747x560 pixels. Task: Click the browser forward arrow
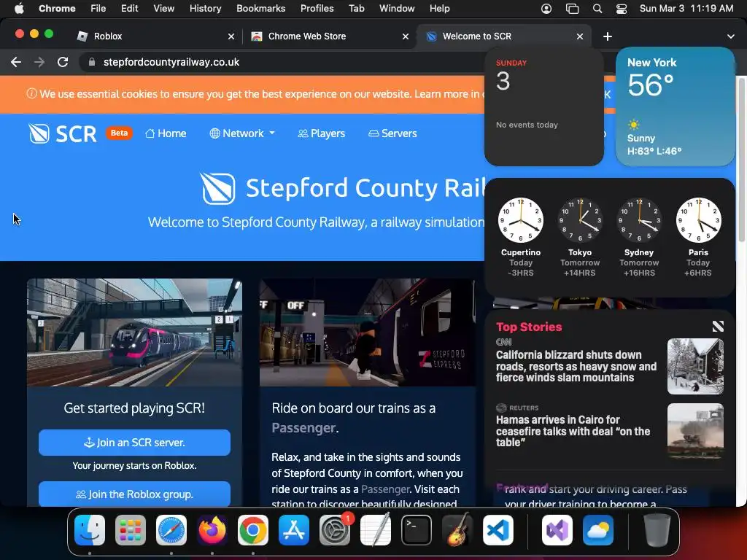click(x=39, y=62)
